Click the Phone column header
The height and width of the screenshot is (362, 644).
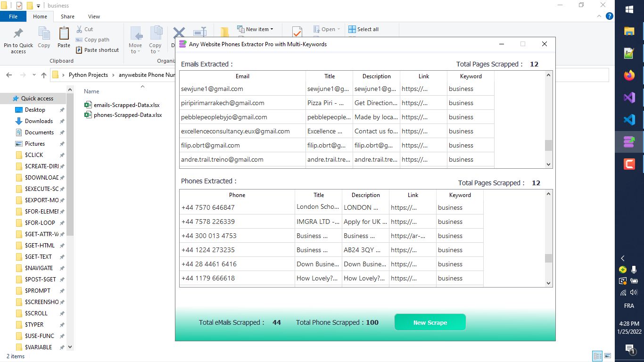click(237, 195)
